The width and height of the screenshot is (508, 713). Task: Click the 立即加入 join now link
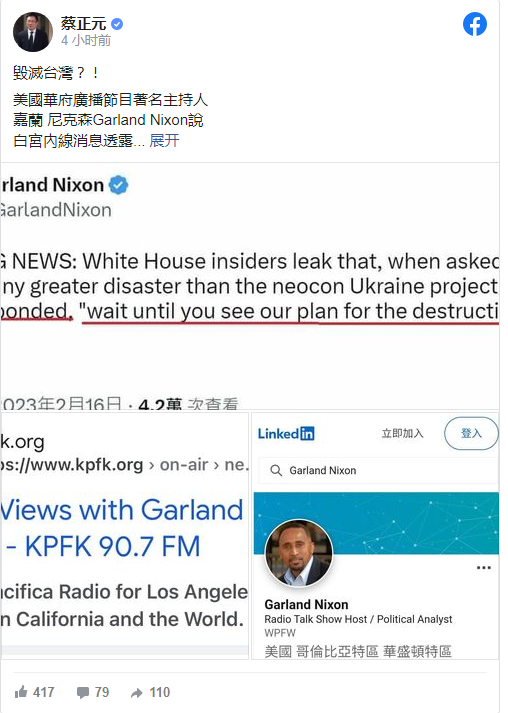pyautogui.click(x=402, y=433)
